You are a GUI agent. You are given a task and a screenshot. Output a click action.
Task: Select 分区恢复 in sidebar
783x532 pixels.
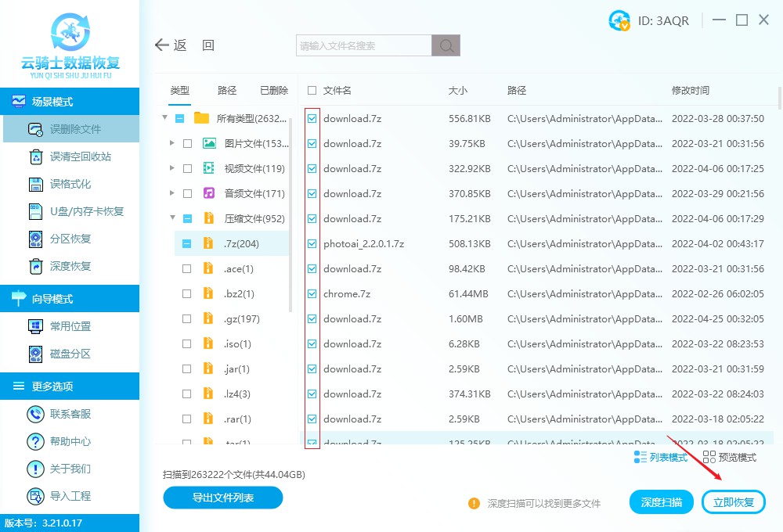pos(71,239)
